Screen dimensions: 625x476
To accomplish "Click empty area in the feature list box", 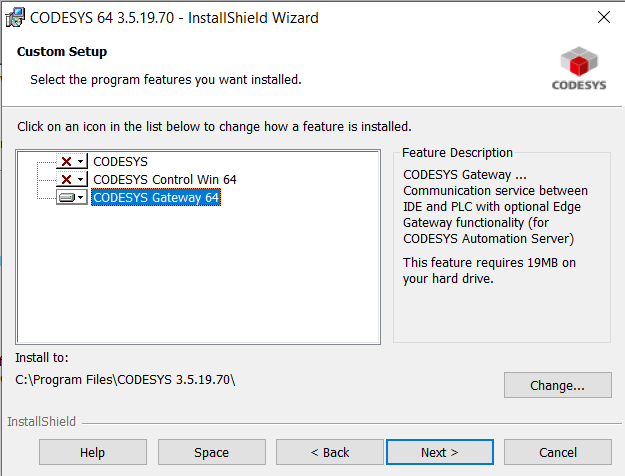I will coord(200,280).
